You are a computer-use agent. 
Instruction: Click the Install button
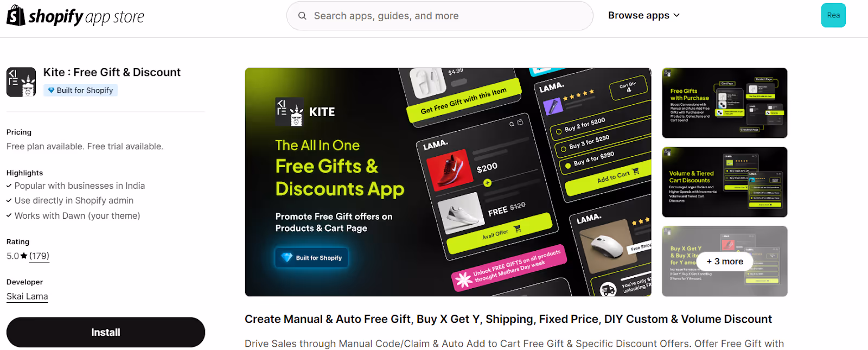[106, 332]
